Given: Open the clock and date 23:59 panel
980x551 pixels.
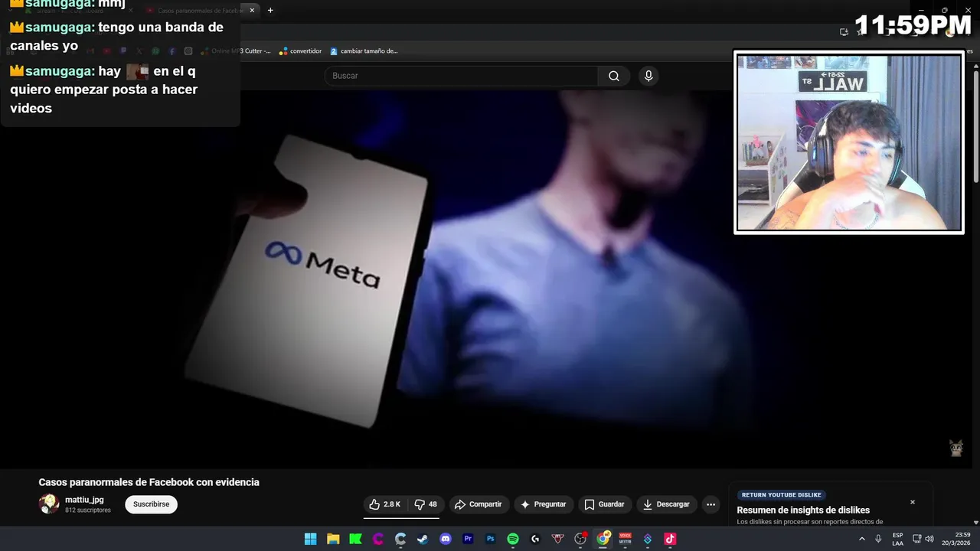Looking at the screenshot, I should point(956,539).
